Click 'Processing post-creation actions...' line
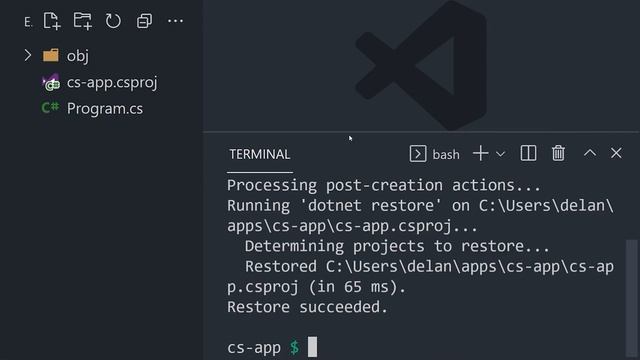The height and width of the screenshot is (360, 640). 384,185
